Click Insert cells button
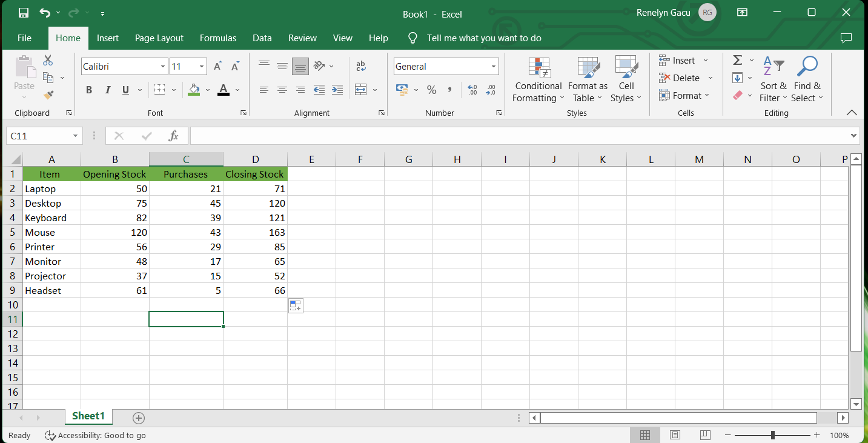The height and width of the screenshot is (443, 868). pyautogui.click(x=683, y=60)
